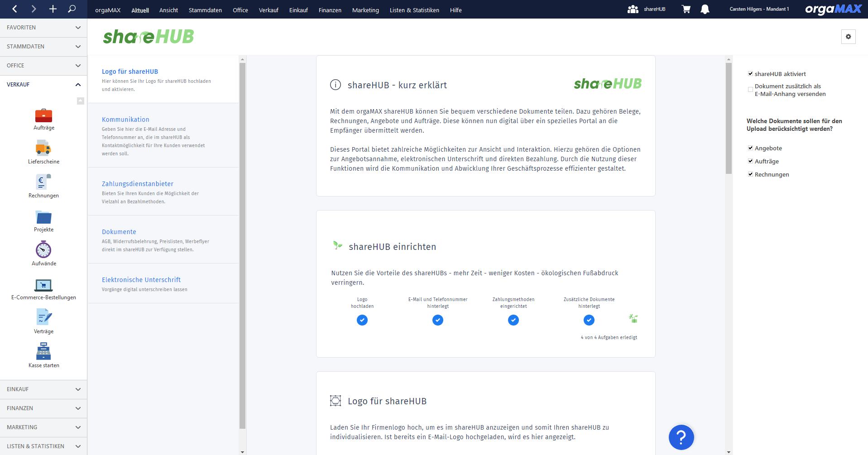The height and width of the screenshot is (455, 868).
Task: Open the Einkauf menu
Action: pos(298,10)
